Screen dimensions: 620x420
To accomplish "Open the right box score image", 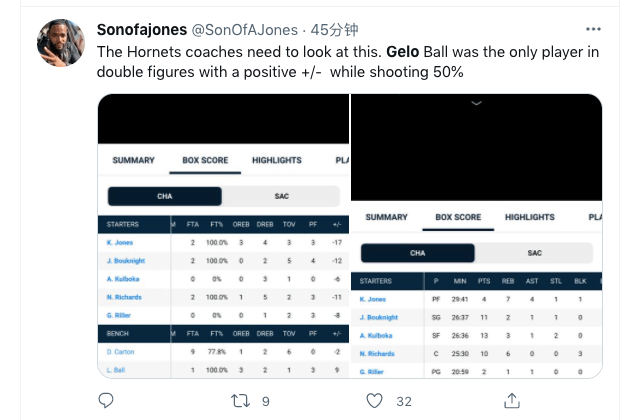I will (x=476, y=236).
